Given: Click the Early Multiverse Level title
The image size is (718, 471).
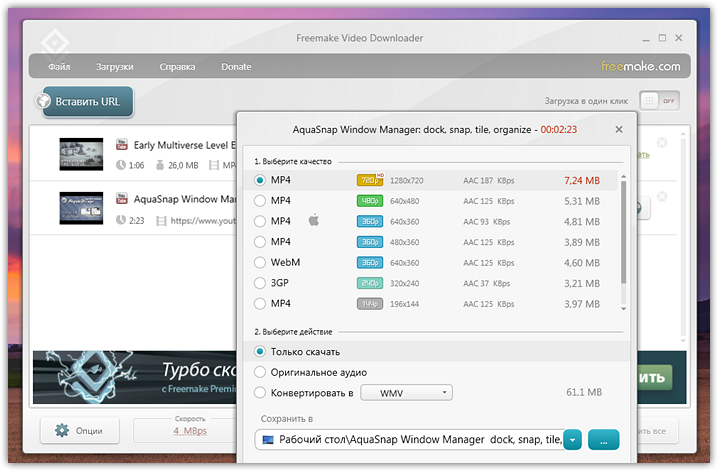Looking at the screenshot, I should coord(185,145).
